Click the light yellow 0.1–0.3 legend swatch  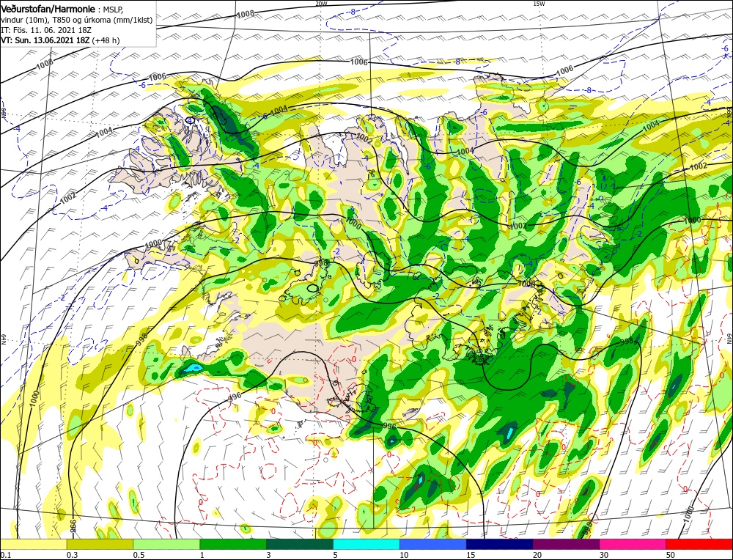click(34, 544)
